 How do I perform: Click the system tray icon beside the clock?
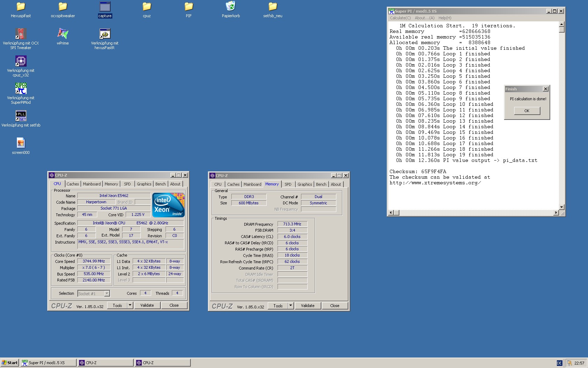(569, 363)
